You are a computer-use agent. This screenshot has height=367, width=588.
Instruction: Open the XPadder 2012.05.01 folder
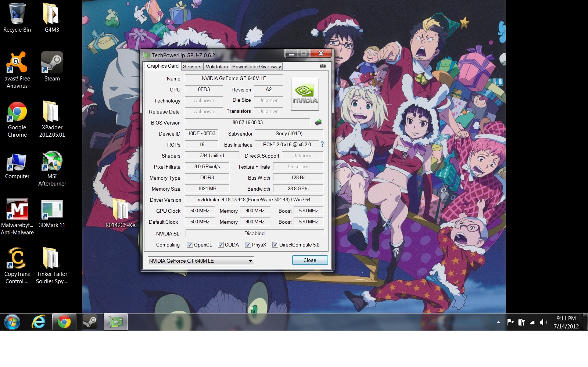pyautogui.click(x=52, y=119)
